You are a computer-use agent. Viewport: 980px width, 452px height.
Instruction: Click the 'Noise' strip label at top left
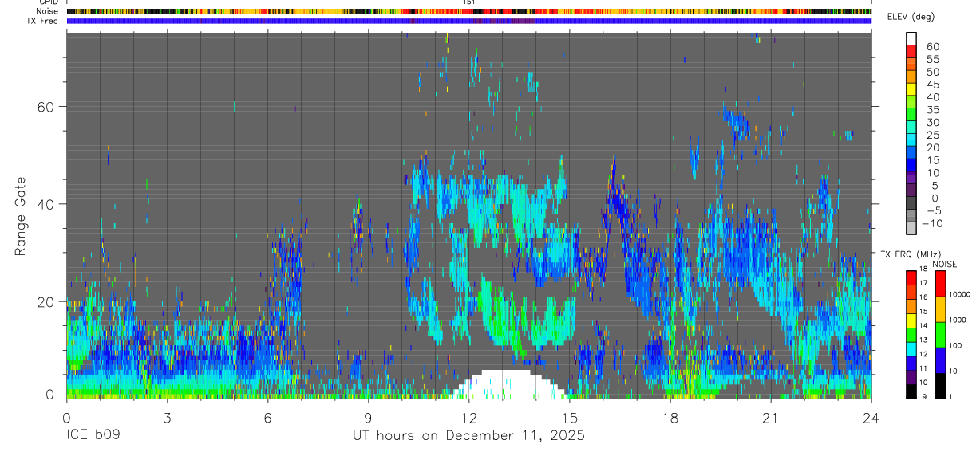click(49, 11)
